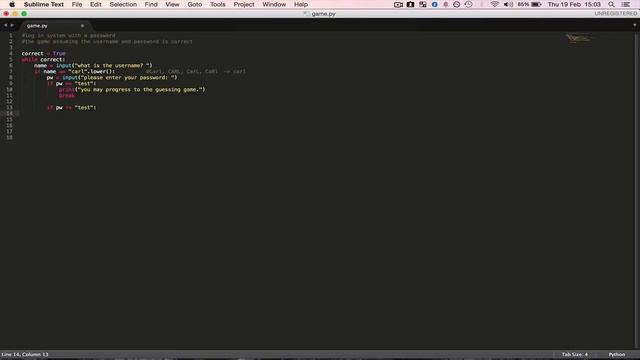The width and height of the screenshot is (640, 360).
Task: Click the blue circular menu bar icon
Action: coord(434,4)
